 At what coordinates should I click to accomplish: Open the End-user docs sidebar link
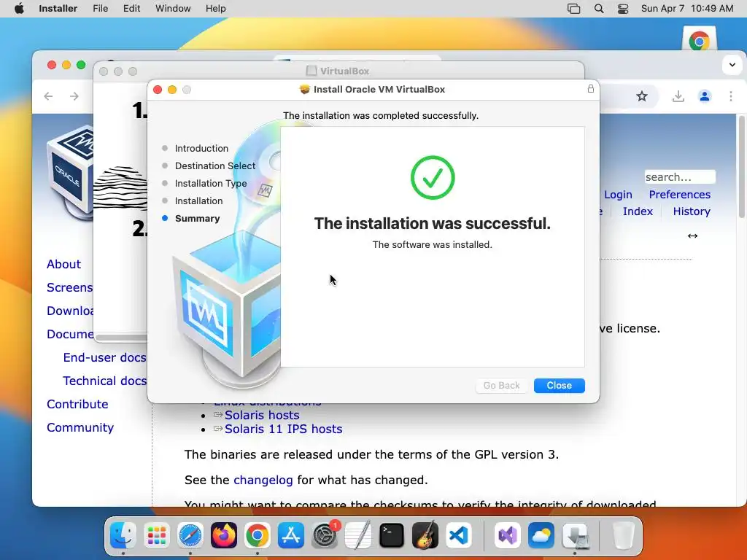point(104,357)
